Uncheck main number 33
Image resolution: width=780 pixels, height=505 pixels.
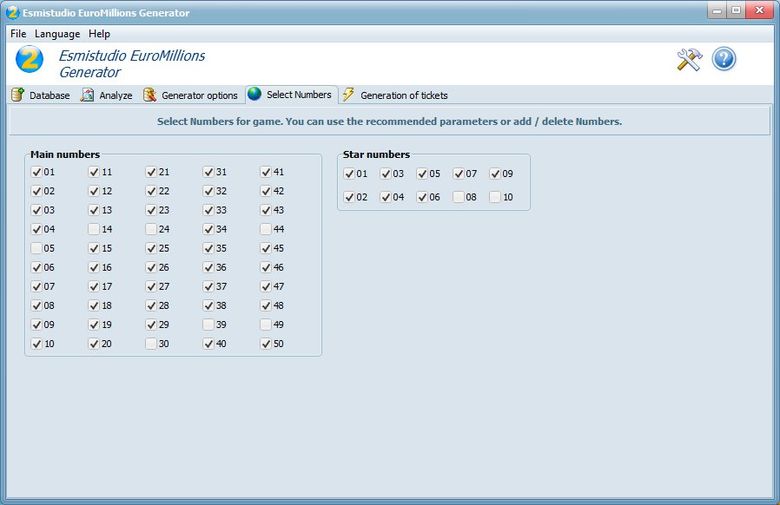coord(208,210)
